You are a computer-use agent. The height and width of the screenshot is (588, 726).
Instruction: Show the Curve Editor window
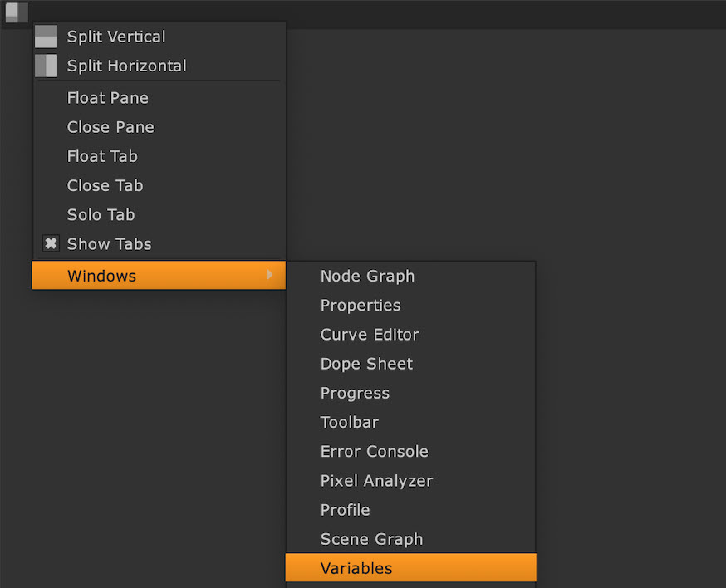click(370, 335)
